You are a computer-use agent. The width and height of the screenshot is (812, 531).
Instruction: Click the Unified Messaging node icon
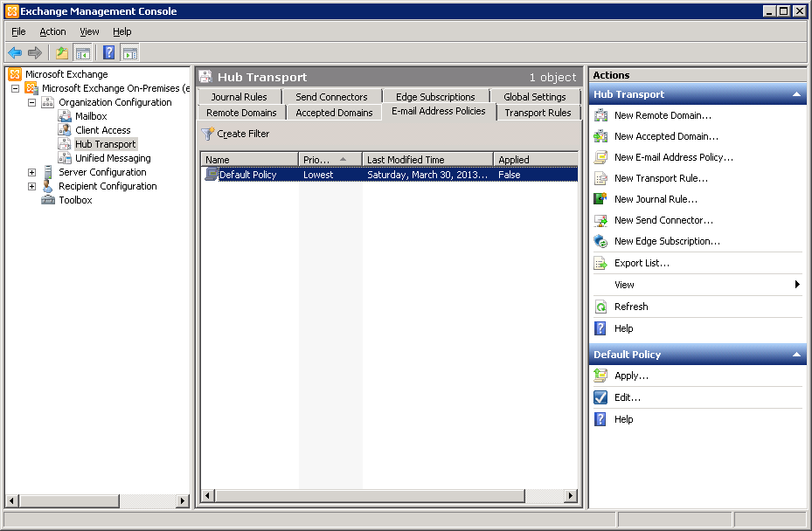click(x=65, y=158)
